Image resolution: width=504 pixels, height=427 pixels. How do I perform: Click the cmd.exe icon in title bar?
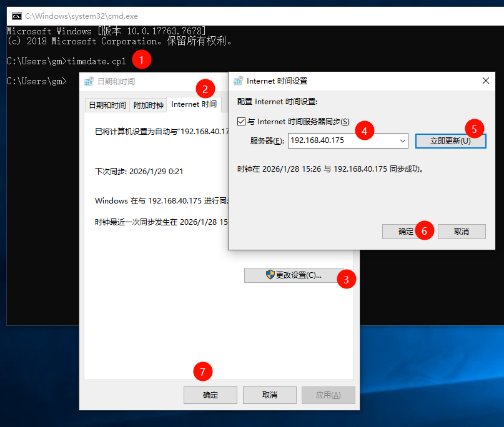point(17,16)
